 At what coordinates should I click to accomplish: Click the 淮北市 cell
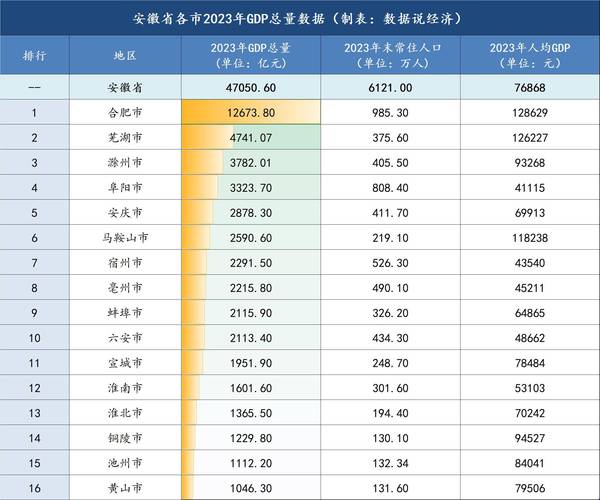125,413
